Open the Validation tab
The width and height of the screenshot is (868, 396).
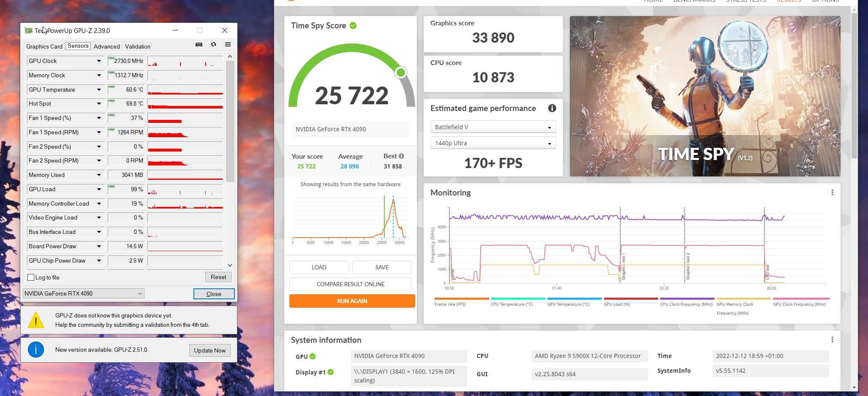[138, 46]
